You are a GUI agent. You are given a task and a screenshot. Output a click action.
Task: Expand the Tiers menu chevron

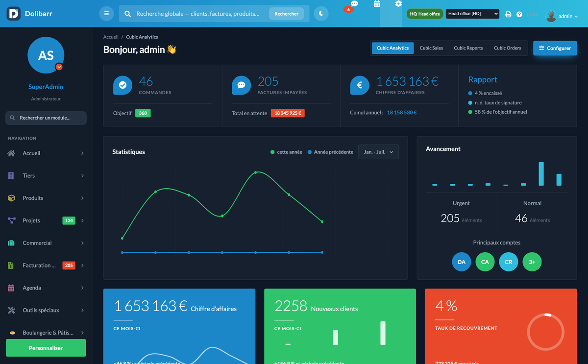click(82, 175)
